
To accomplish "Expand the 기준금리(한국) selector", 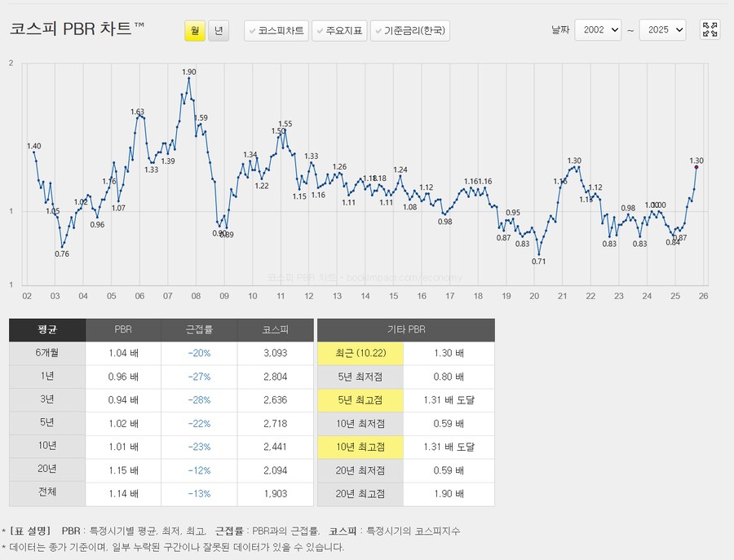I will point(410,29).
